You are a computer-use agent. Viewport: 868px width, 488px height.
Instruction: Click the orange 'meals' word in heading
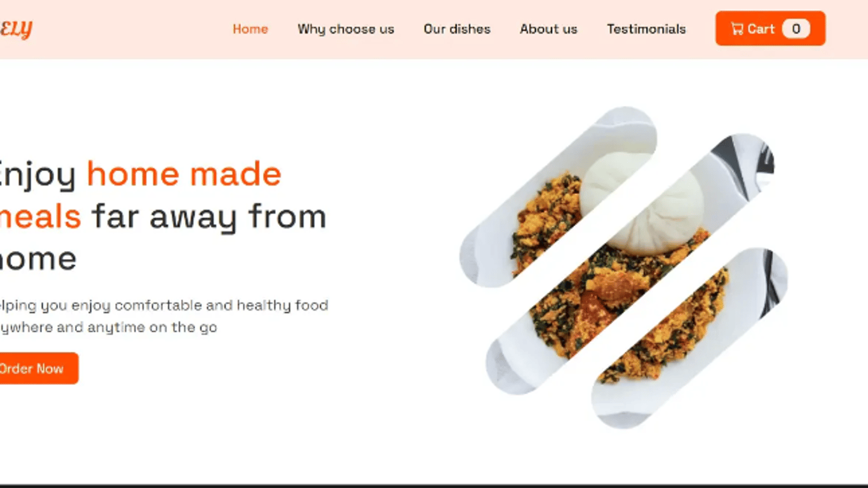40,217
